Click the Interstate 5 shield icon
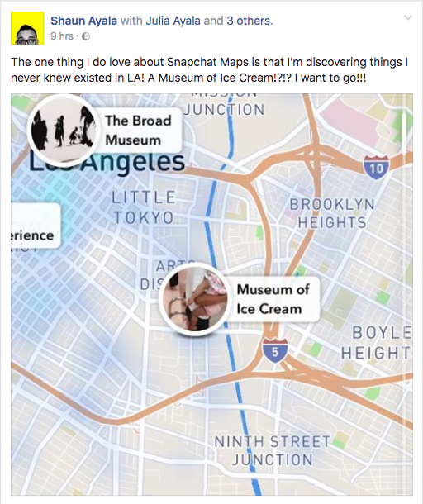The height and width of the screenshot is (504, 423). coord(275,351)
